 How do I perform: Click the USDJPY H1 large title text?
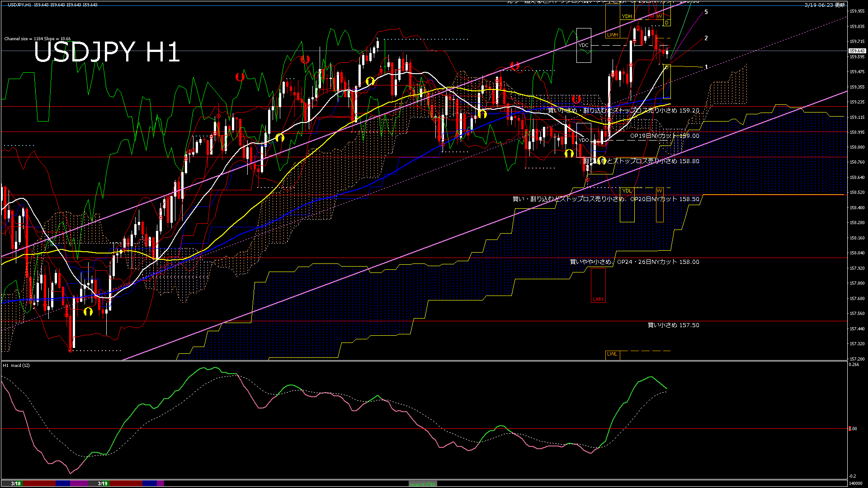(x=107, y=52)
